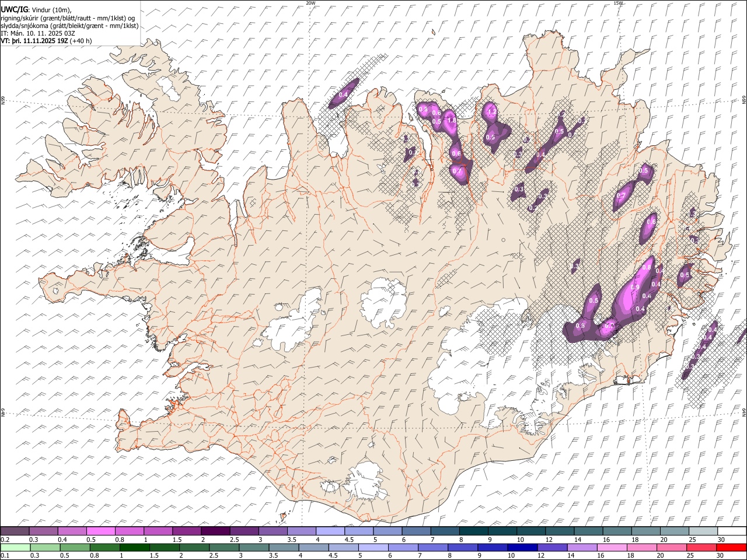Click the 1.8 snowfall value on the map

coord(451,120)
